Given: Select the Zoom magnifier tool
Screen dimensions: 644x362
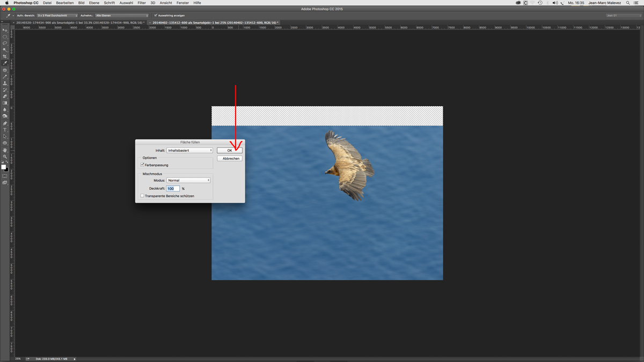Looking at the screenshot, I should pos(5,157).
